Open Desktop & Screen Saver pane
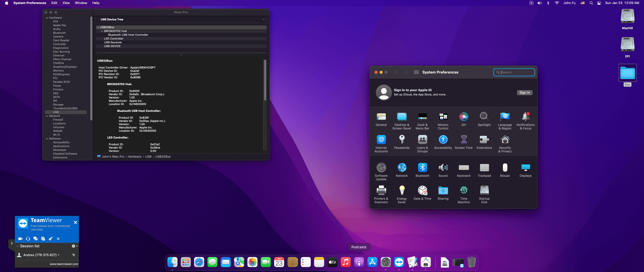This screenshot has width=644, height=272. point(402,121)
